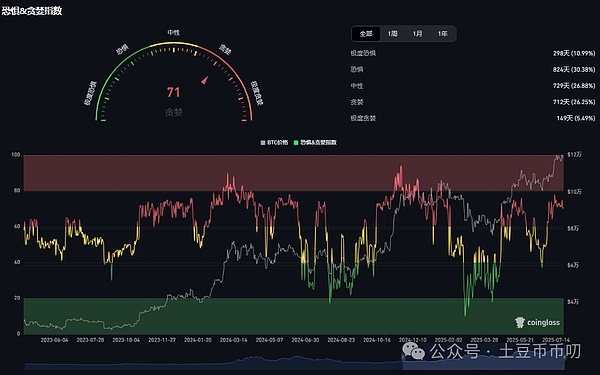Screen dimensions: 600x375
Task: Click the 2024-01-20 date axis label
Action: click(197, 340)
